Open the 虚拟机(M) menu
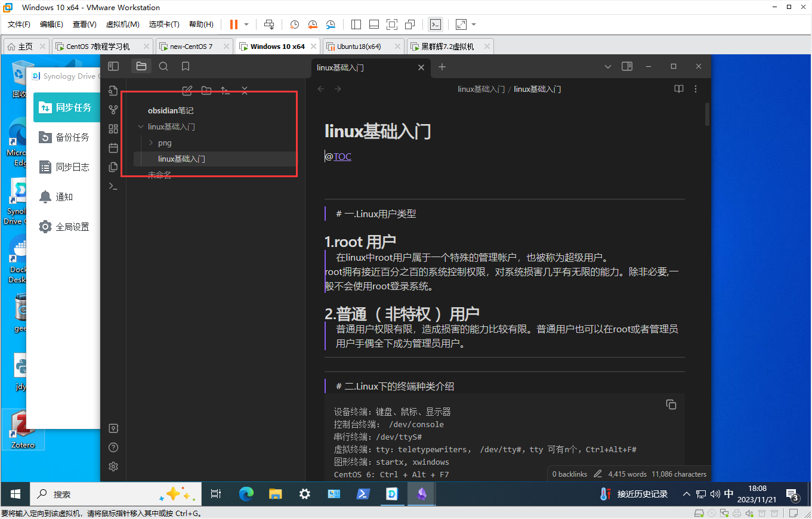This screenshot has height=519, width=812. pos(122,24)
